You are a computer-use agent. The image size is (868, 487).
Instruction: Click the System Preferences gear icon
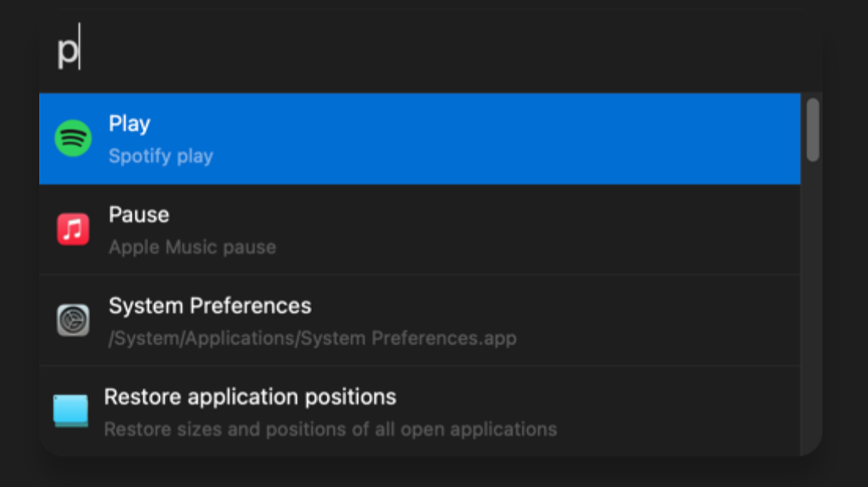coord(73,320)
